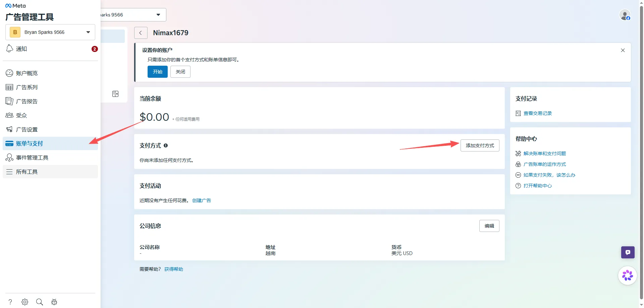Expand 所有工具 menu

coord(50,172)
